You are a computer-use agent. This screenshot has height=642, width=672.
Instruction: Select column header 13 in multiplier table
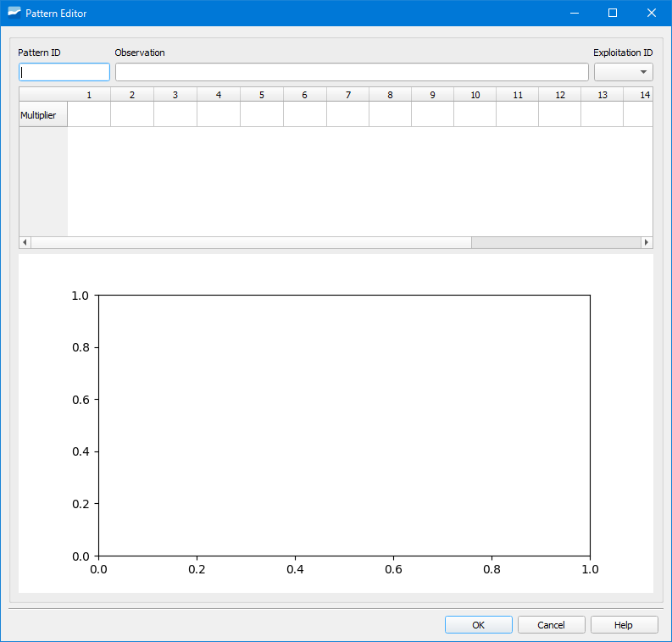coord(603,95)
